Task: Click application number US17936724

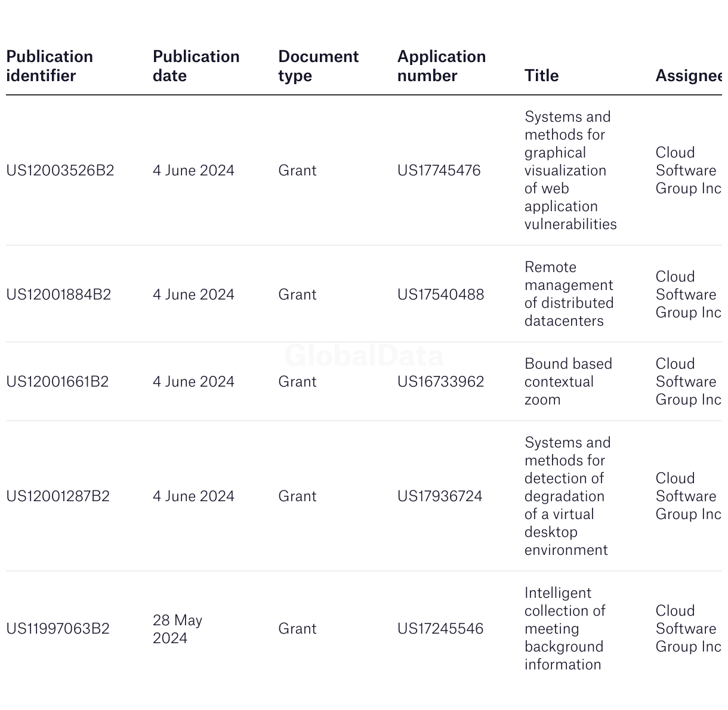Action: [x=440, y=496]
